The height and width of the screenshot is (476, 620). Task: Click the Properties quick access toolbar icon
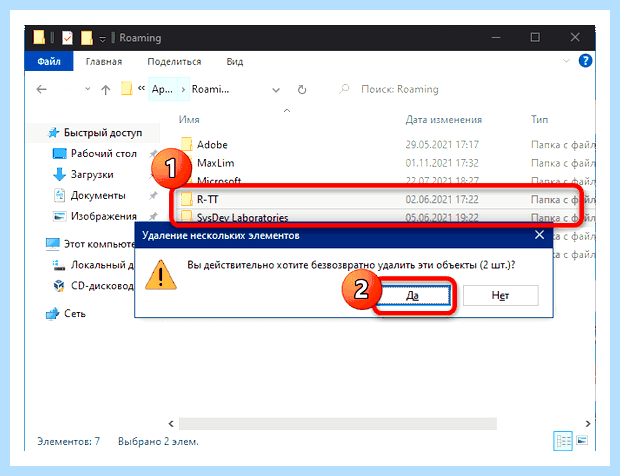(x=68, y=38)
